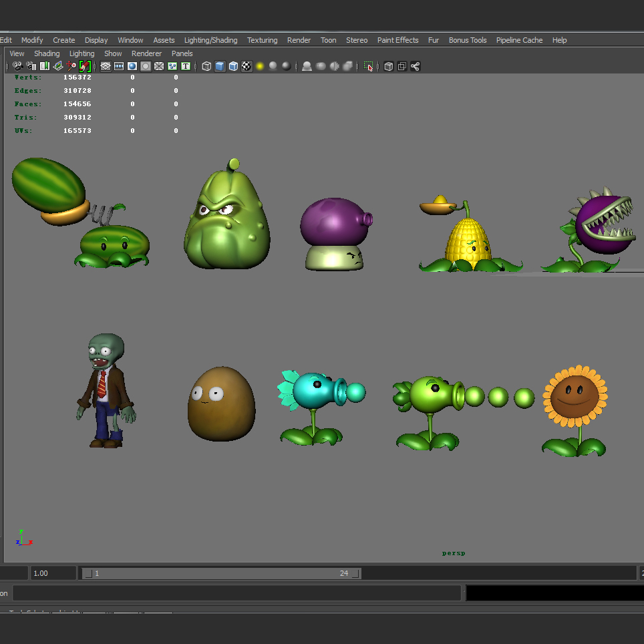
Task: Enable smooth shade all mode
Action: click(220, 66)
